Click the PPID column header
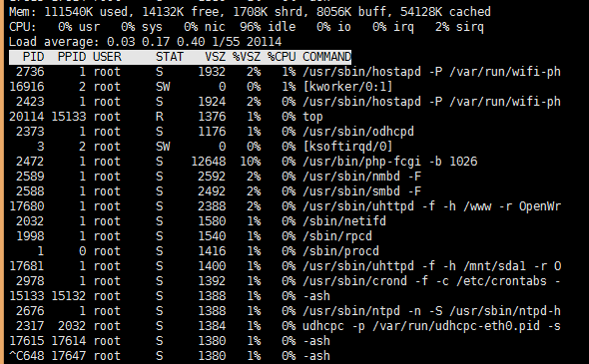Screen dimensions: 589x364 [x=72, y=57]
